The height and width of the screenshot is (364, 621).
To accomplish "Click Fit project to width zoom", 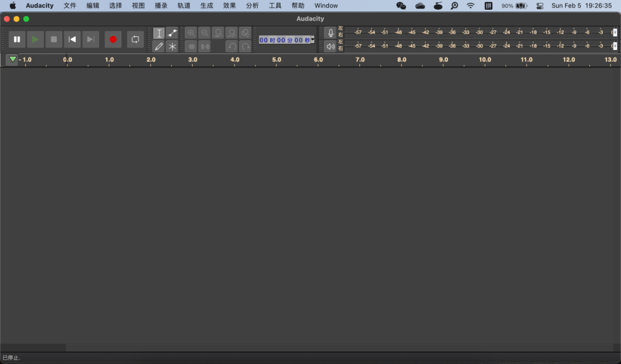I will click(232, 33).
